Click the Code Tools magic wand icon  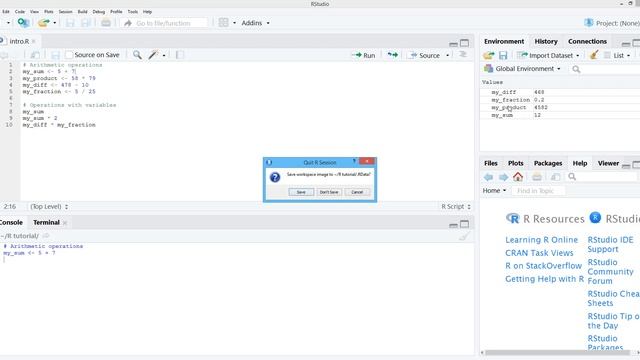coord(153,55)
